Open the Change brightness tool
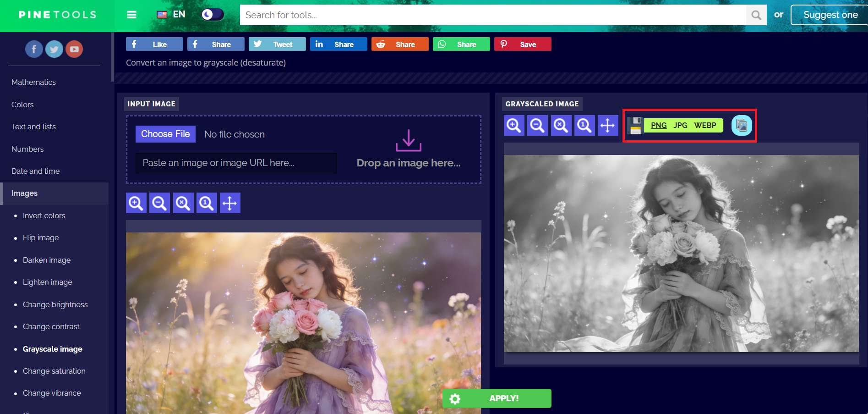This screenshot has height=414, width=868. coord(55,304)
